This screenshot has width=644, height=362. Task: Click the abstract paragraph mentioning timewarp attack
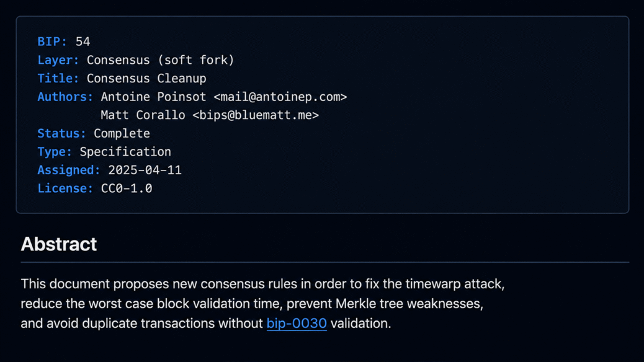click(x=263, y=304)
